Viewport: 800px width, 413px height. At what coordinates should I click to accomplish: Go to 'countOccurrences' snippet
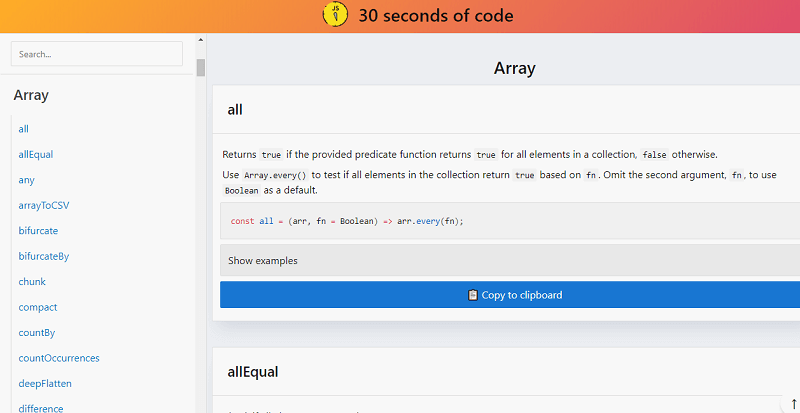pos(59,358)
